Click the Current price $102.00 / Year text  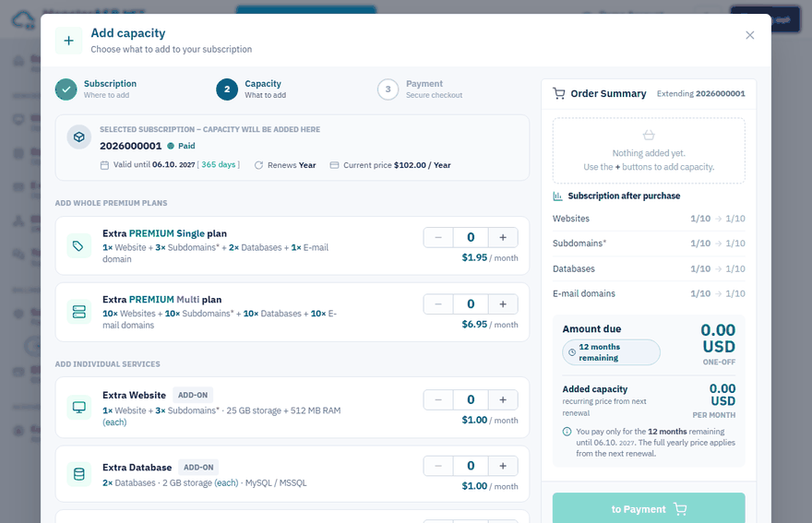click(397, 165)
